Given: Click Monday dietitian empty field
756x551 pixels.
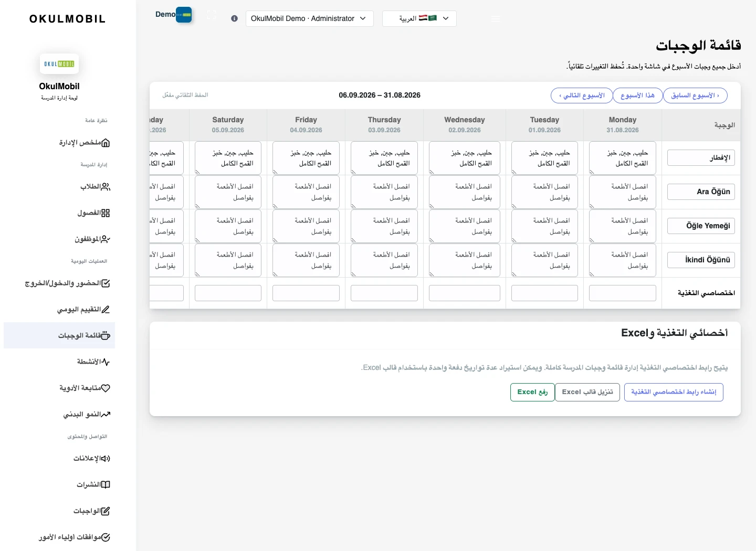Looking at the screenshot, I should click(623, 293).
